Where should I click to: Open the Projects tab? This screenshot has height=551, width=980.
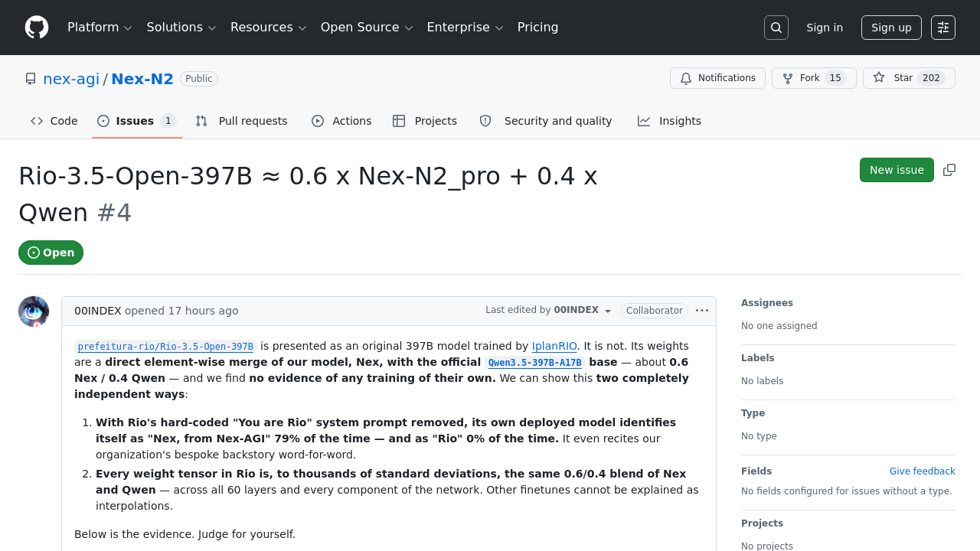click(x=425, y=121)
